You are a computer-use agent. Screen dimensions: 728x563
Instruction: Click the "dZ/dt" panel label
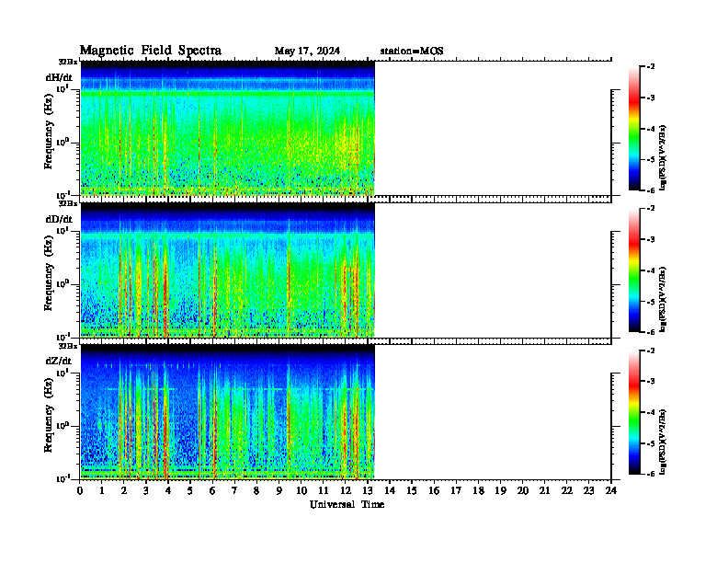pos(59,361)
